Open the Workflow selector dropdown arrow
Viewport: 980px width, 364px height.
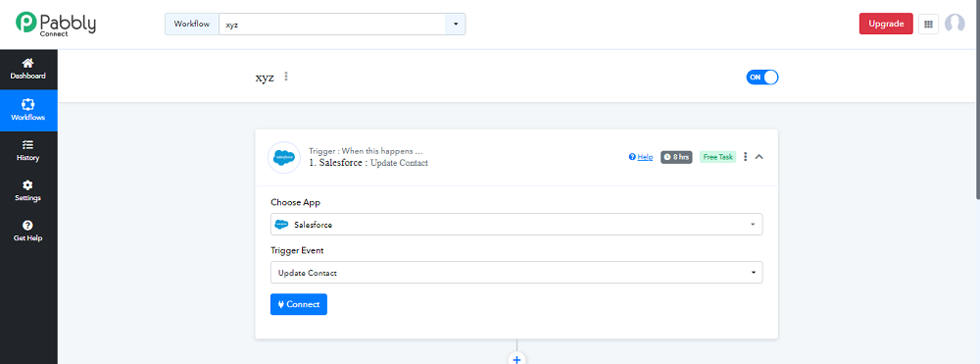click(x=455, y=24)
